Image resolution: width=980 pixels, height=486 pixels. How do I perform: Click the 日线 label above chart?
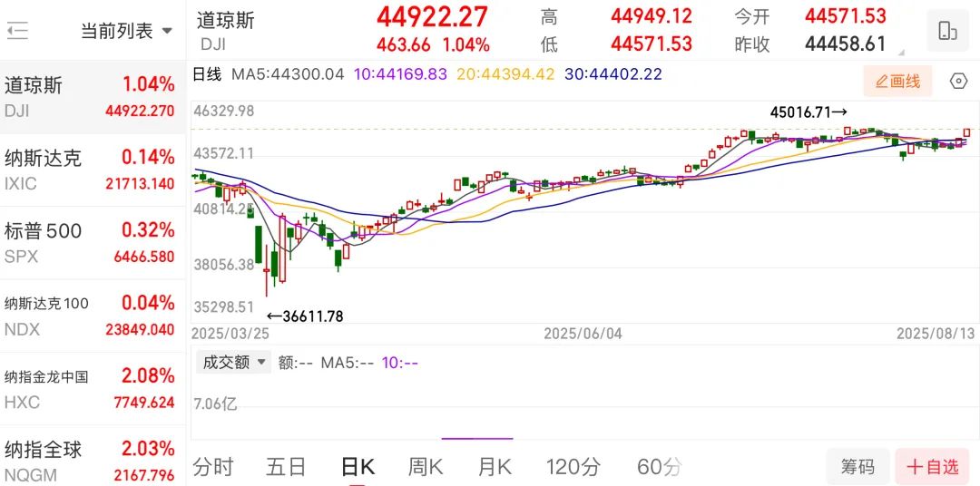207,74
